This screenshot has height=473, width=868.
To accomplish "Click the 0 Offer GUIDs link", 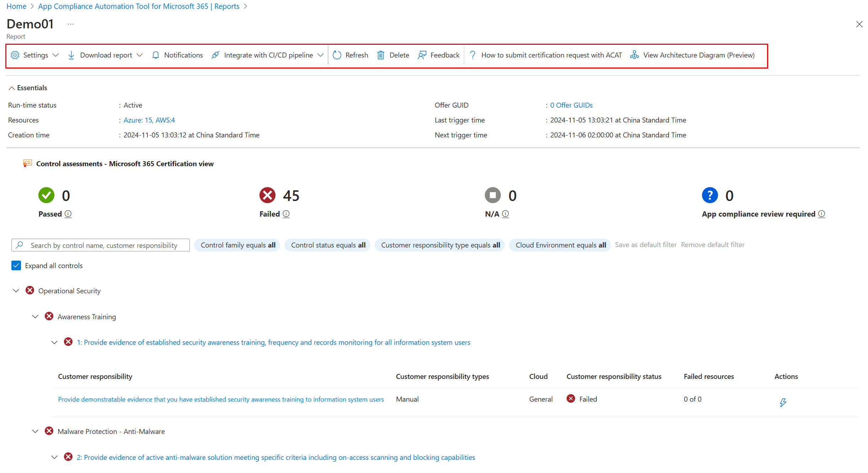I will (x=571, y=105).
